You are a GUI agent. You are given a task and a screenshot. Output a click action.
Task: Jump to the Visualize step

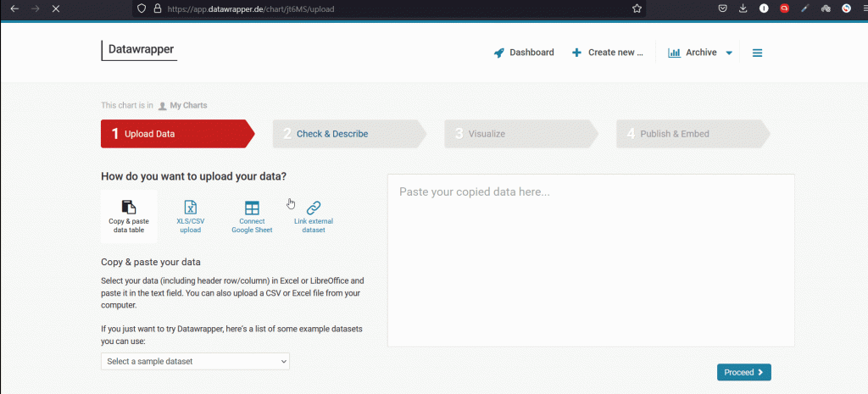(x=487, y=134)
